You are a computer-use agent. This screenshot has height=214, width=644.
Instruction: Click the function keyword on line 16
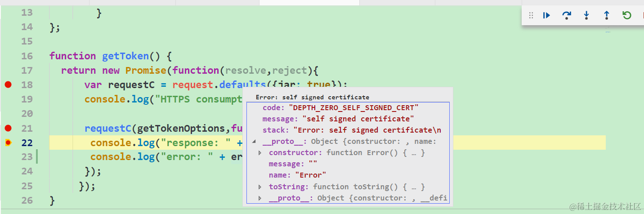73,56
